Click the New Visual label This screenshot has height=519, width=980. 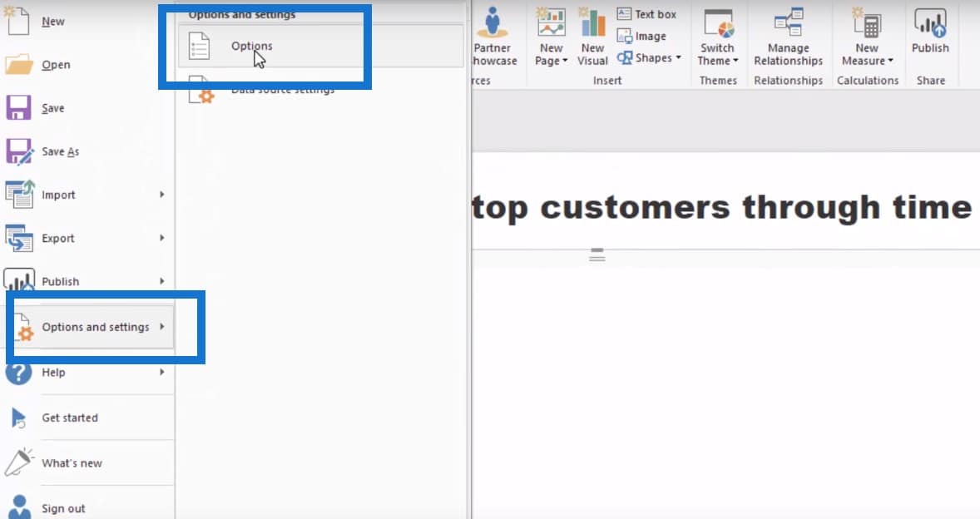click(x=592, y=54)
